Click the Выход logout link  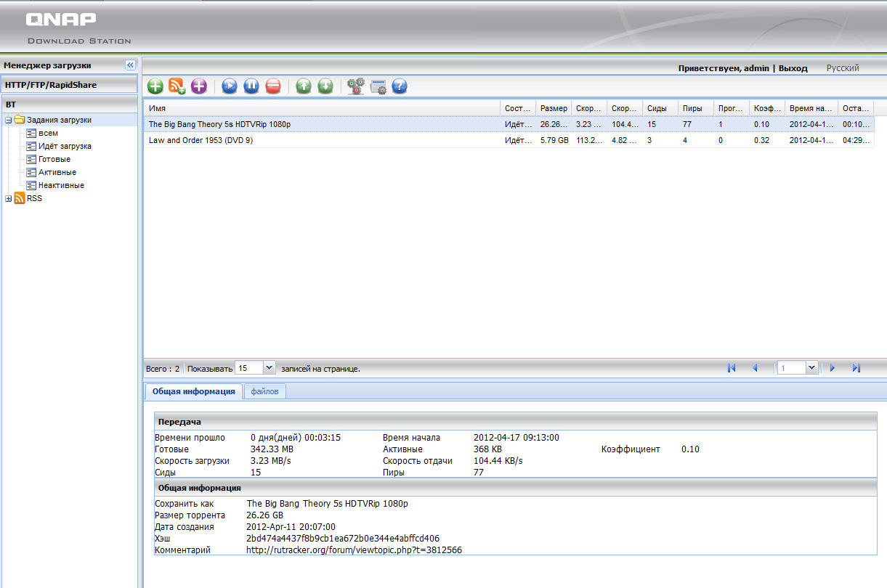[x=793, y=68]
